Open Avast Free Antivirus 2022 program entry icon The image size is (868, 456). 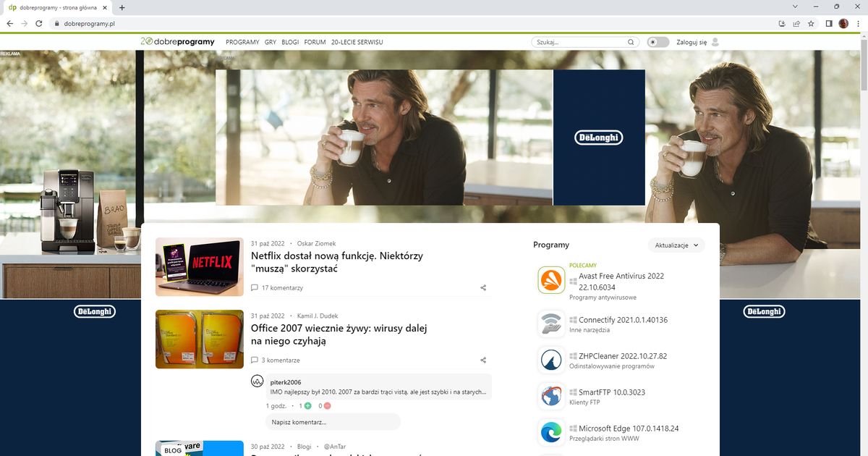point(551,279)
